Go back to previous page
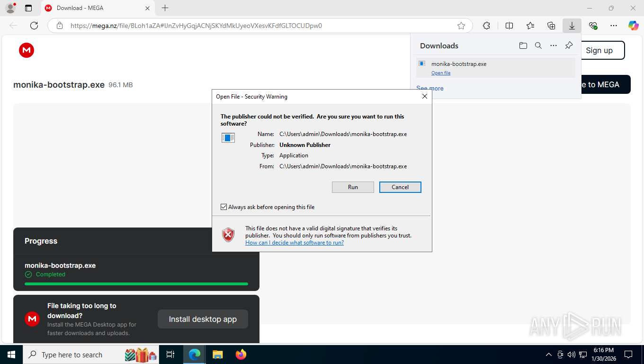Screen dimensions: 644x364 tap(13, 26)
